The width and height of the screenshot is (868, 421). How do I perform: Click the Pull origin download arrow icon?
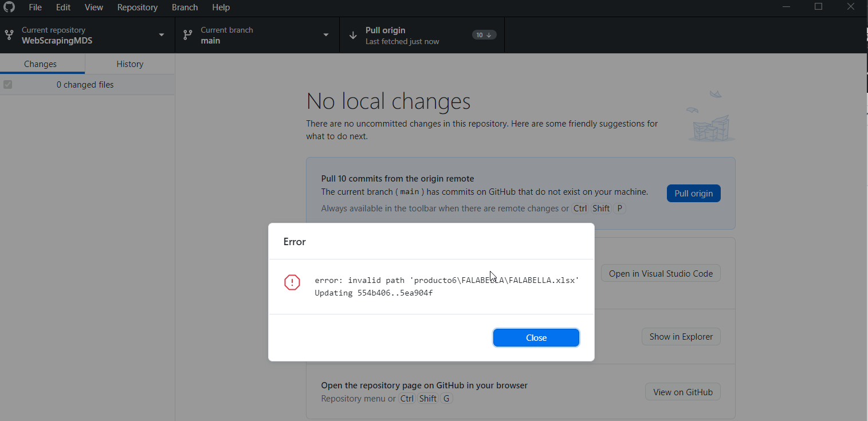[354, 34]
